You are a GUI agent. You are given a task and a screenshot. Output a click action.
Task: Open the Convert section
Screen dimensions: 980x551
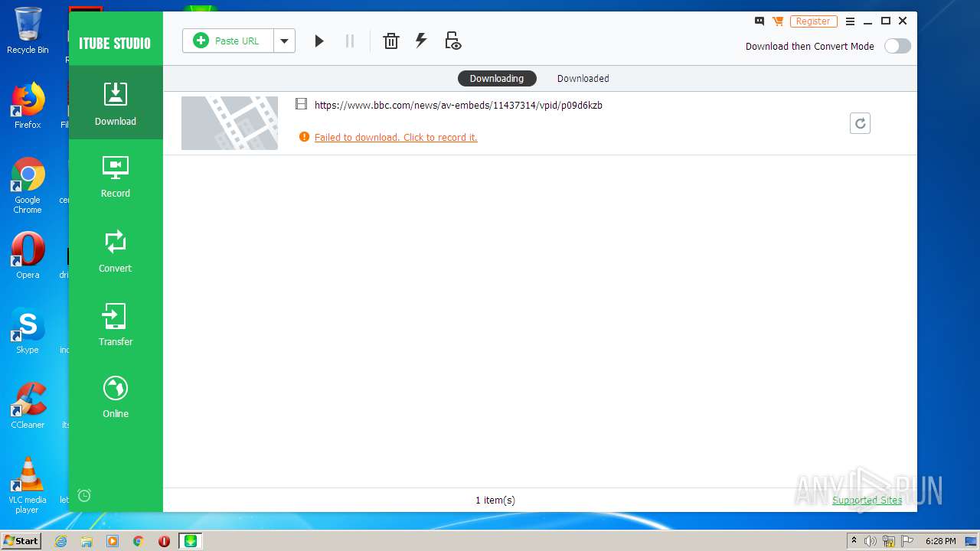(116, 252)
